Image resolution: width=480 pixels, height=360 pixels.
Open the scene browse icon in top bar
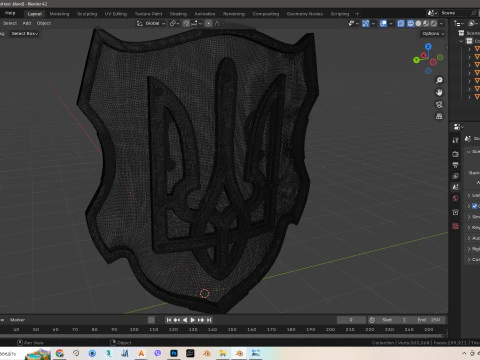coord(432,13)
